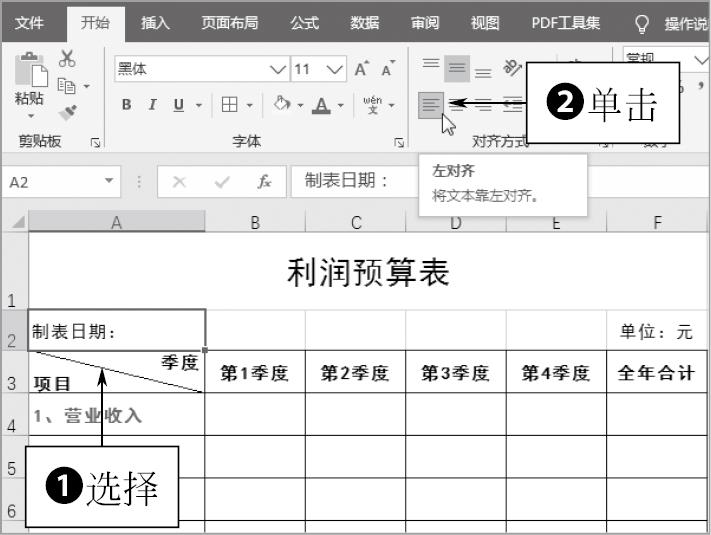Apply font color with underlined A
Screen dimensions: 711x535
321,105
